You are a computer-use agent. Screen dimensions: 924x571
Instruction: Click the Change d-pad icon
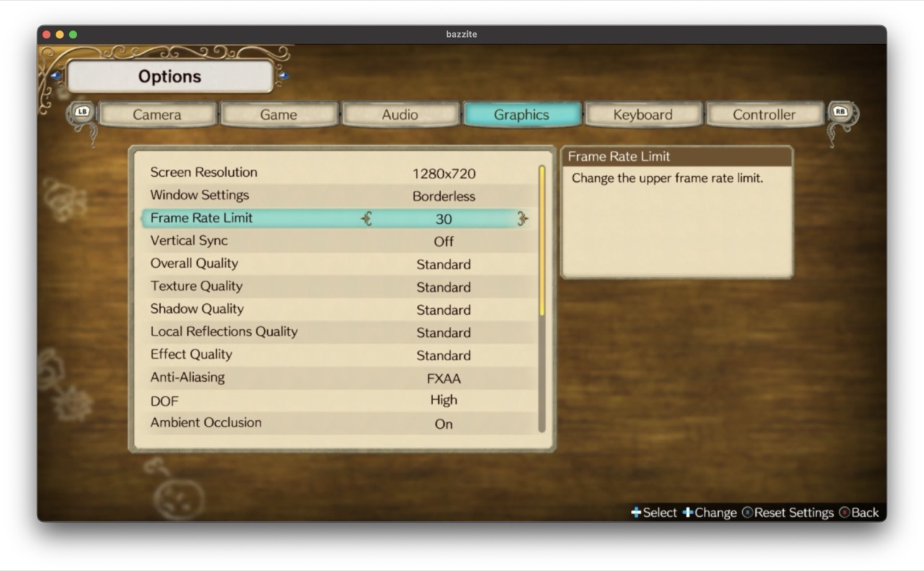[x=687, y=513]
